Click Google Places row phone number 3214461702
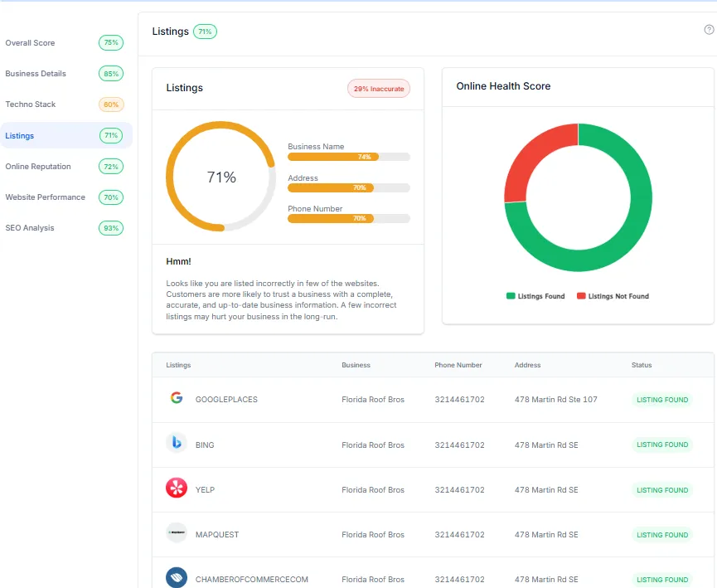Image resolution: width=717 pixels, height=588 pixels. point(459,400)
